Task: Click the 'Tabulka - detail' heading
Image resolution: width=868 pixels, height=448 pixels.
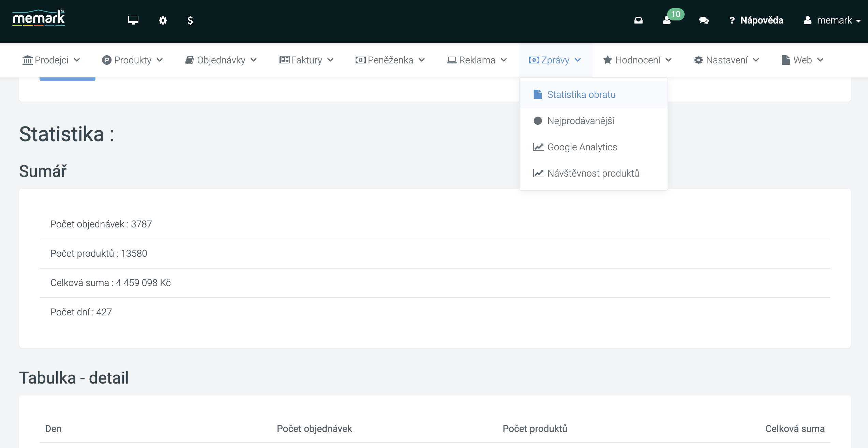Action: [x=74, y=378]
